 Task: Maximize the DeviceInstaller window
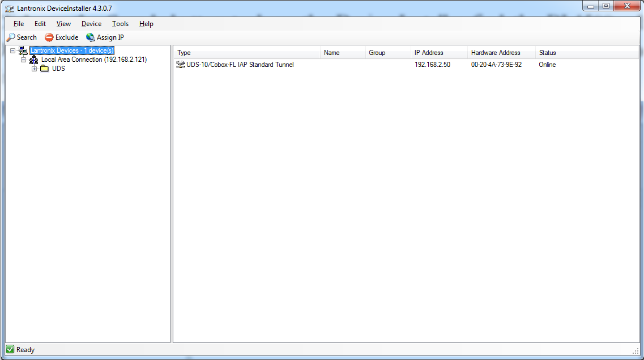(x=606, y=6)
